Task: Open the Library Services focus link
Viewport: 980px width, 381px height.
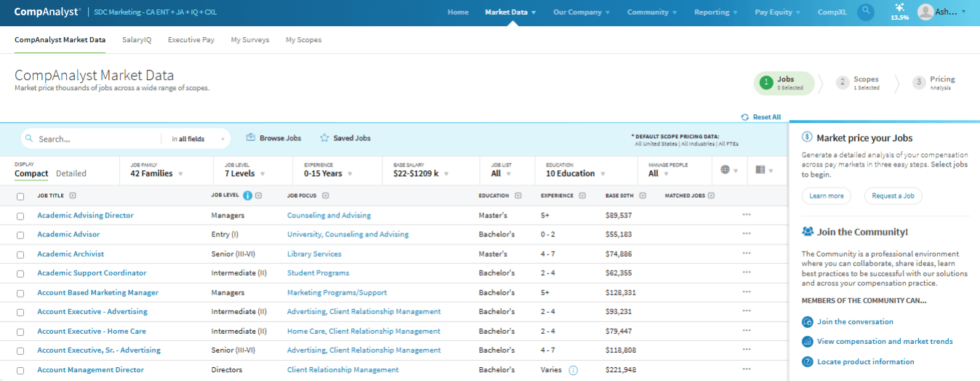Action: click(314, 254)
